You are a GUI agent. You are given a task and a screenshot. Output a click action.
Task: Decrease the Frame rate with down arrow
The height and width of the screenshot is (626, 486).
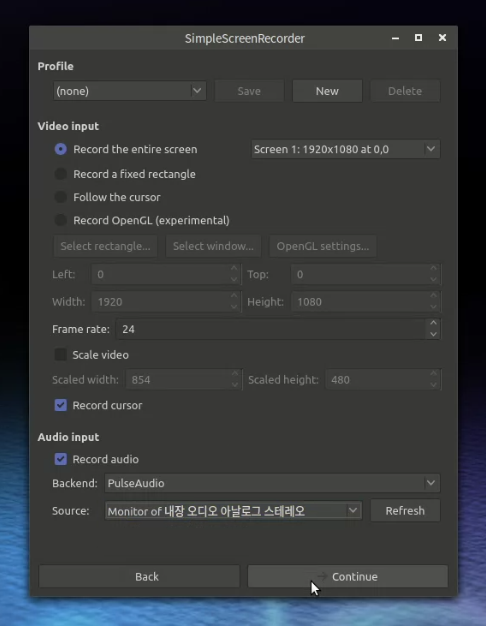[434, 335]
